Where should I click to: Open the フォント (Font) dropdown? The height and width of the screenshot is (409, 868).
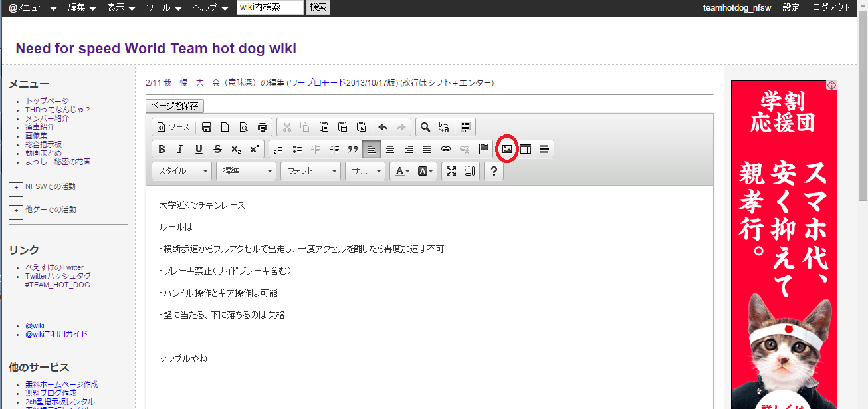coord(310,171)
